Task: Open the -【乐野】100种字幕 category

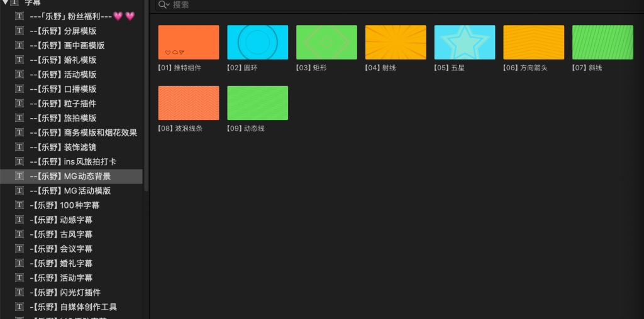Action: click(72, 205)
